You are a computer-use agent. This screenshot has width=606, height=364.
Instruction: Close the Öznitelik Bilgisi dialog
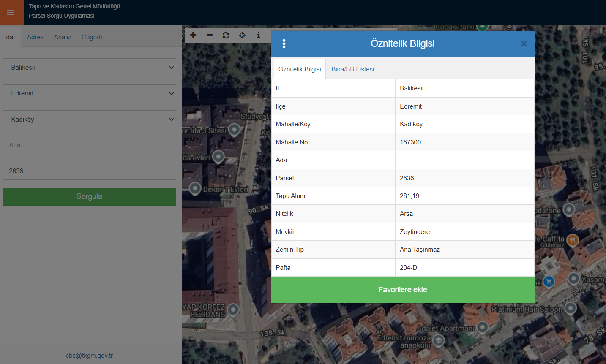(x=524, y=44)
